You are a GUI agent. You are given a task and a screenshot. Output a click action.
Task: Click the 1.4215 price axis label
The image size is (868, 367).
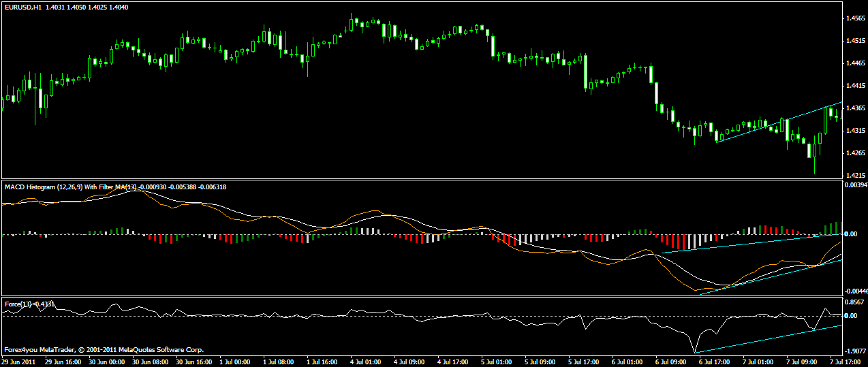854,175
